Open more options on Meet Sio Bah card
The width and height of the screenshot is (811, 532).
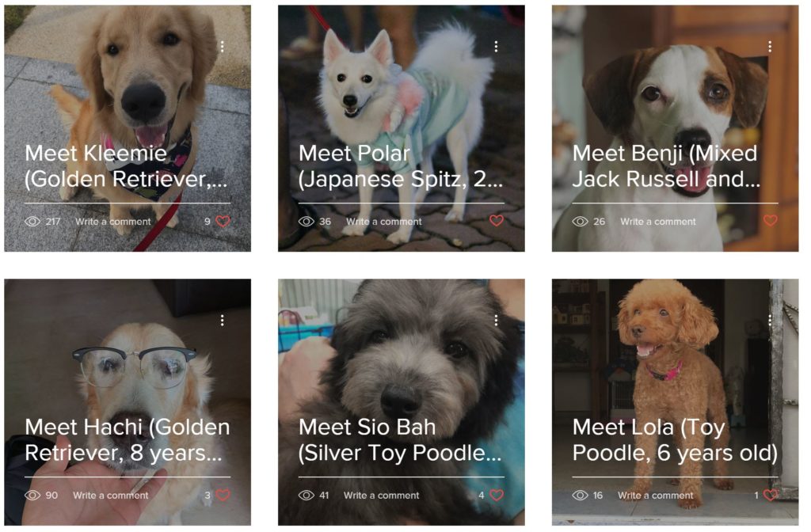496,320
